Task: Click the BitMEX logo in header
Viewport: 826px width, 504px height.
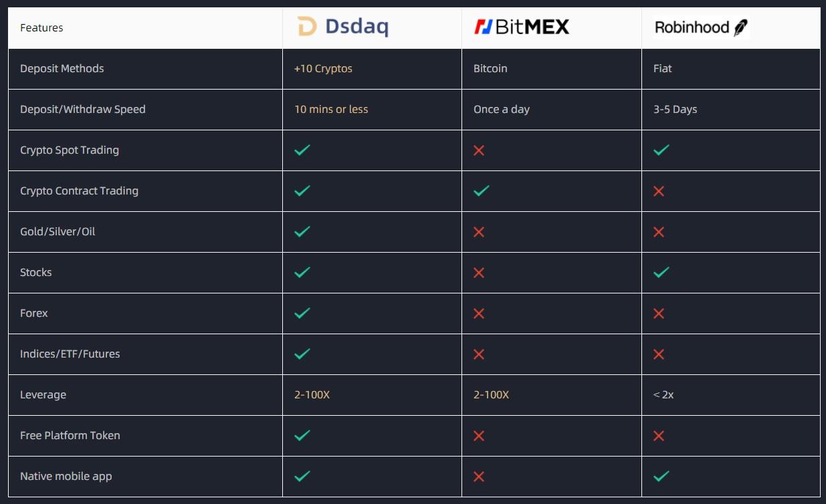Action: tap(521, 27)
